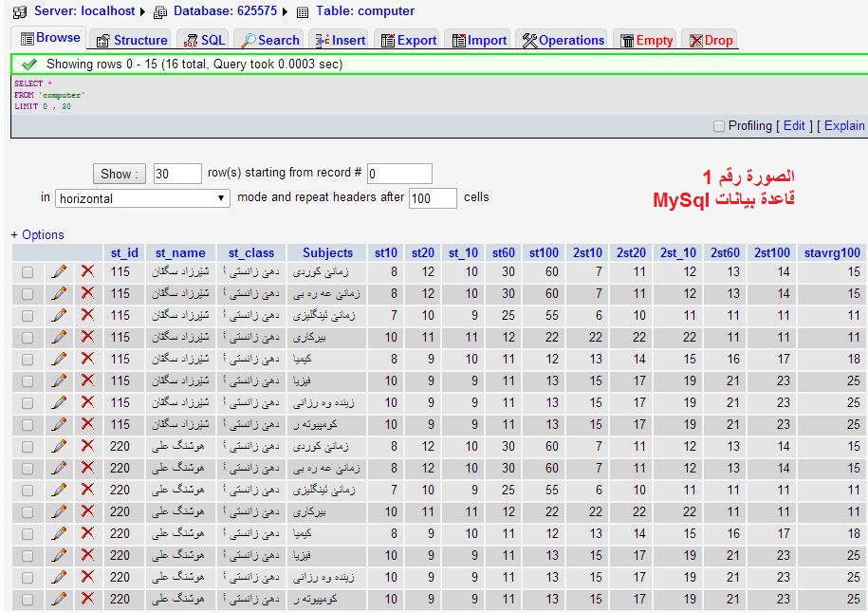Tick the checkbox for the 115 row with stavrg100 18
This screenshot has height=612, width=868.
28,360
